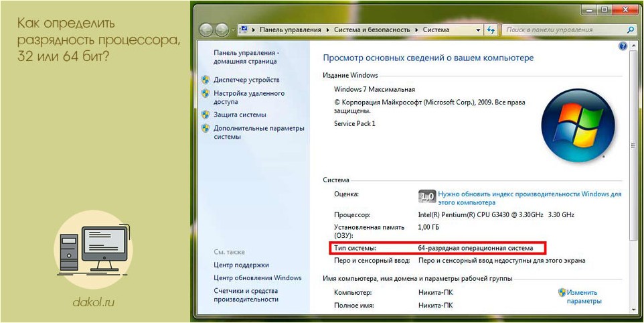Open the recent pages dropdown arrow beside navigation buttons

tap(233, 30)
